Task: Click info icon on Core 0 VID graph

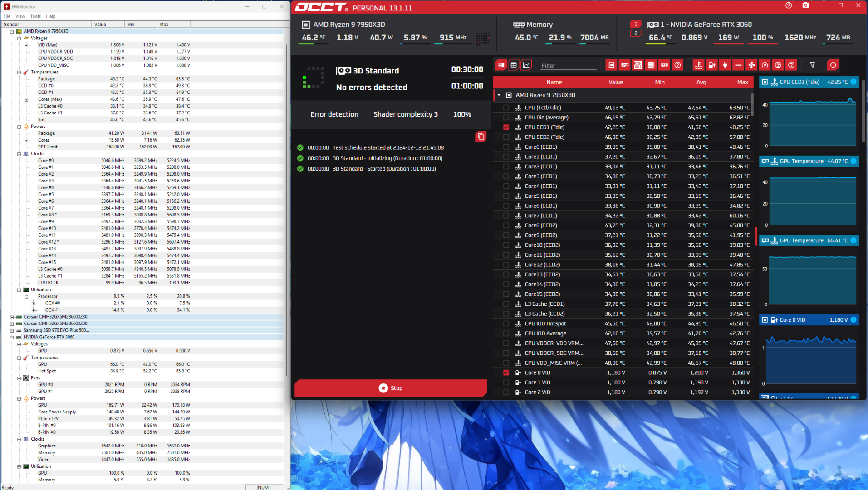Action: point(853,320)
